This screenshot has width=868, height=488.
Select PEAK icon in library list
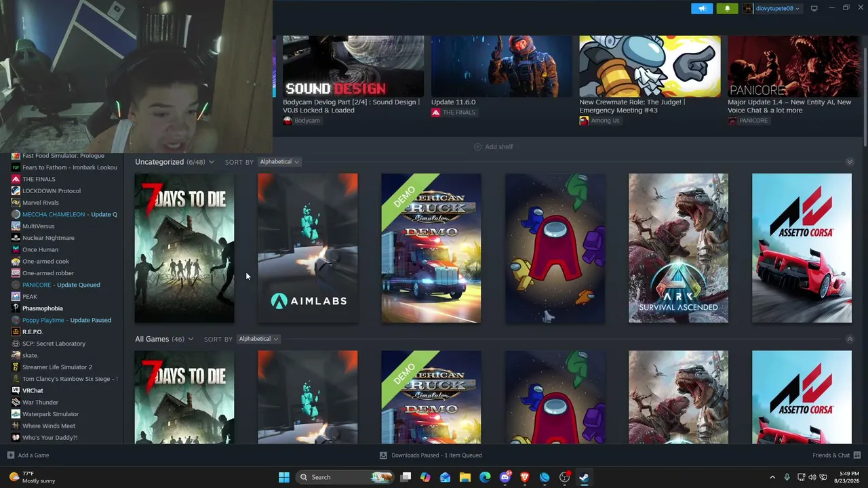click(16, 296)
